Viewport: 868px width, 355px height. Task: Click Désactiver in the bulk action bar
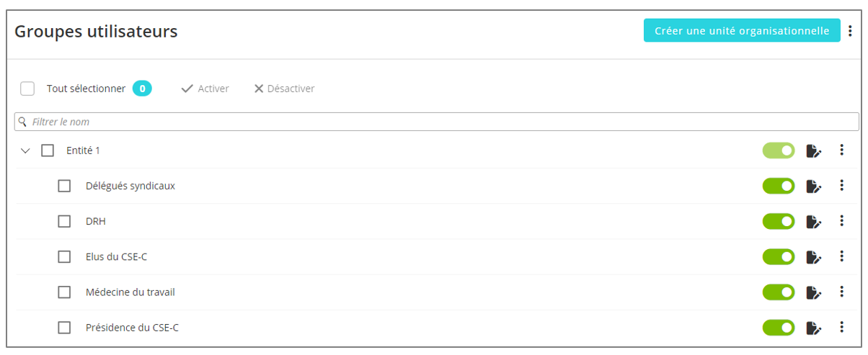pos(284,89)
